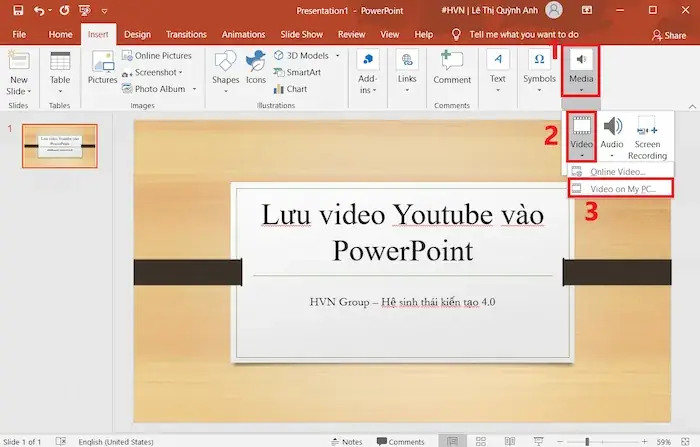Insert Icons

click(256, 67)
